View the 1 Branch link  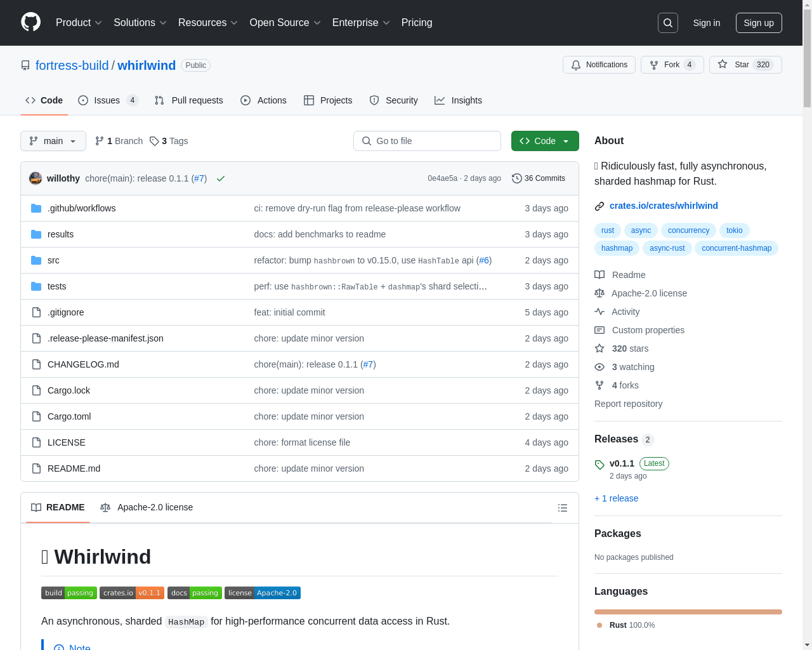point(119,141)
